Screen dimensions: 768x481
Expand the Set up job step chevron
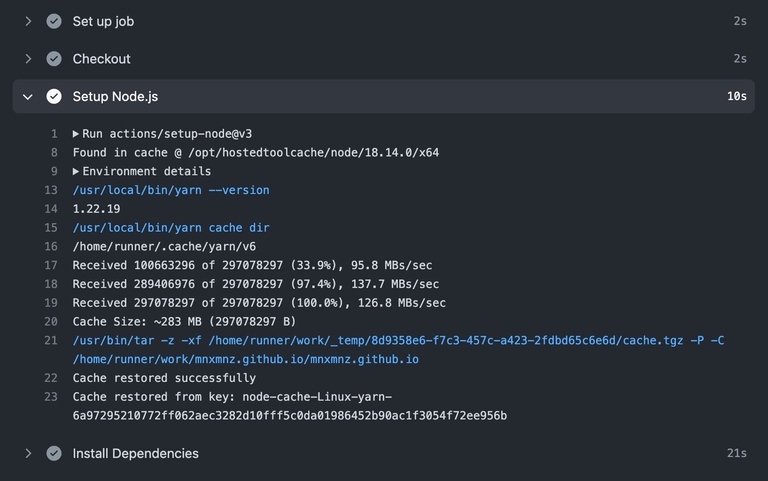click(28, 21)
